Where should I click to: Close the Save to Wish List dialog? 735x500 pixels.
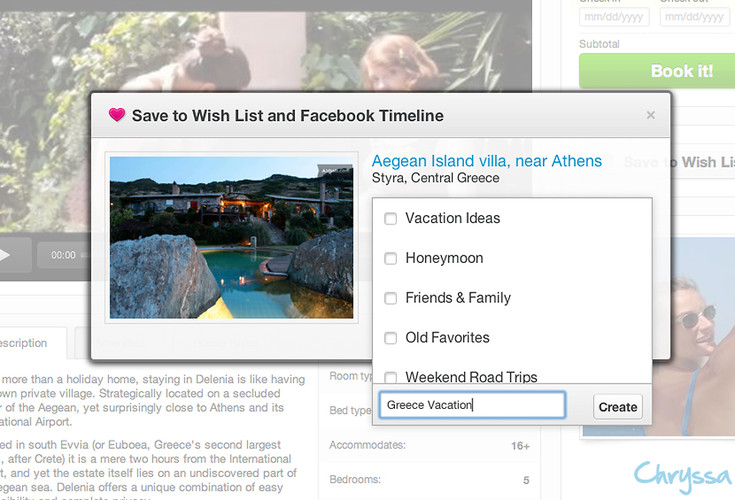click(x=651, y=115)
